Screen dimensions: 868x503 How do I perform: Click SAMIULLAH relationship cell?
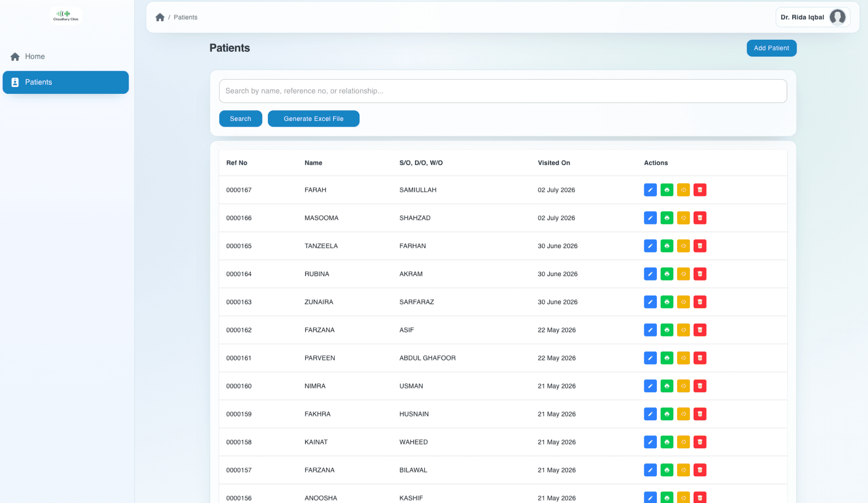[418, 190]
